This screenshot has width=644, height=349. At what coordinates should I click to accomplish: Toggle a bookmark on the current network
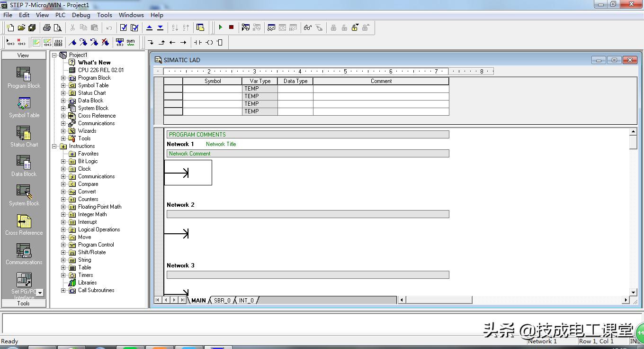[x=72, y=42]
